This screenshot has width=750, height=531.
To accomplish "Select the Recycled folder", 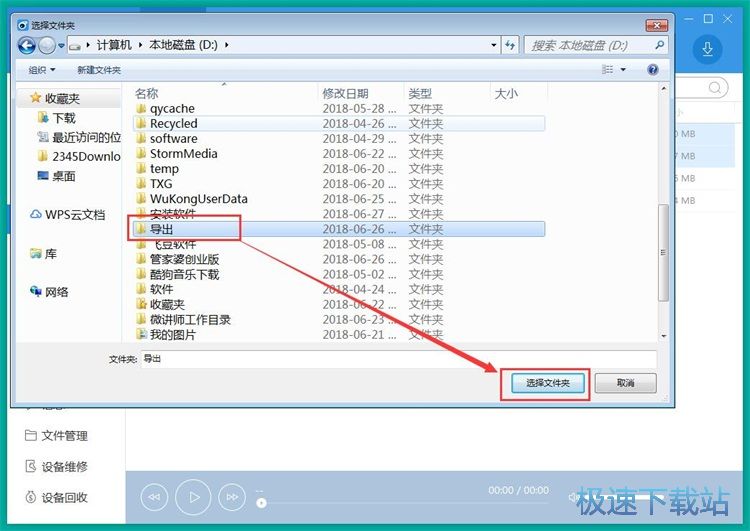I will click(x=339, y=123).
